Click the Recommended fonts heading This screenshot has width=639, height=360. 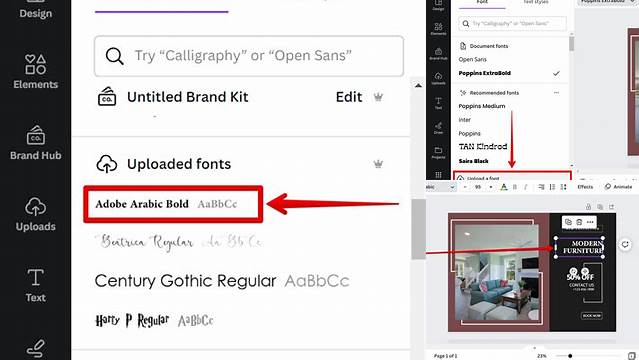point(494,93)
